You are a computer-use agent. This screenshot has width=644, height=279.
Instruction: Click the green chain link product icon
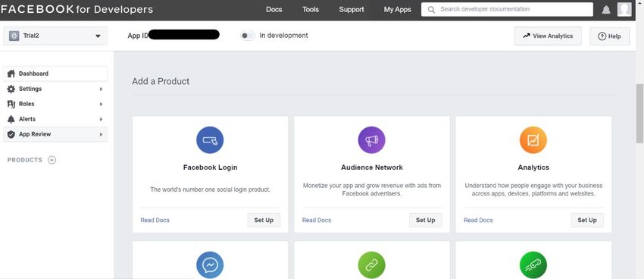click(x=372, y=265)
